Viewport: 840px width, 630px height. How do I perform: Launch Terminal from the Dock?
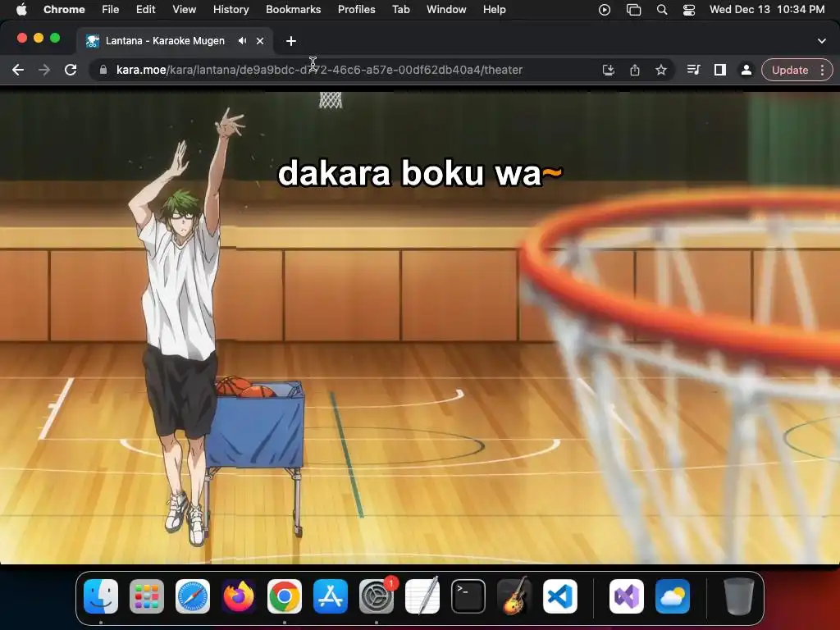[x=468, y=596]
